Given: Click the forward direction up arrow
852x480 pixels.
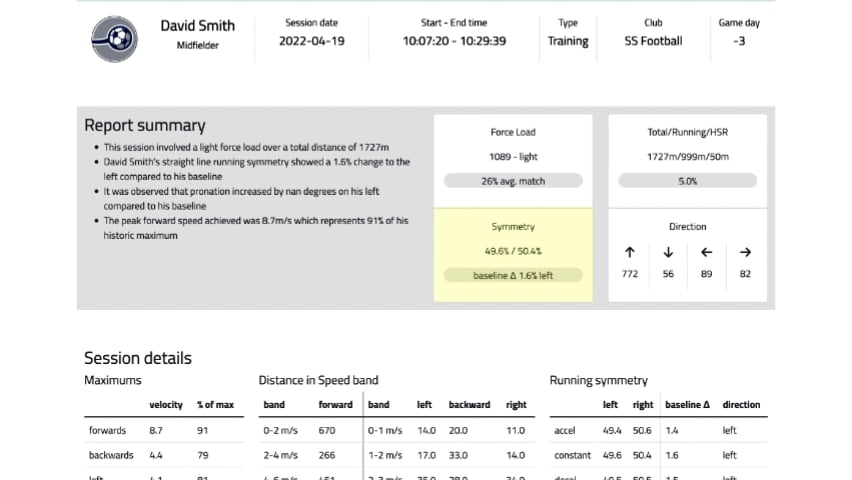Looking at the screenshot, I should pos(629,252).
